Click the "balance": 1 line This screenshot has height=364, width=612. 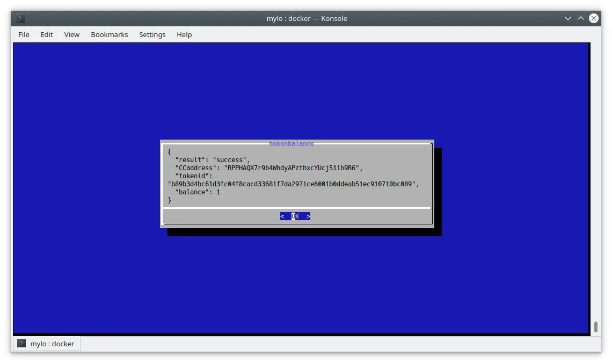198,192
